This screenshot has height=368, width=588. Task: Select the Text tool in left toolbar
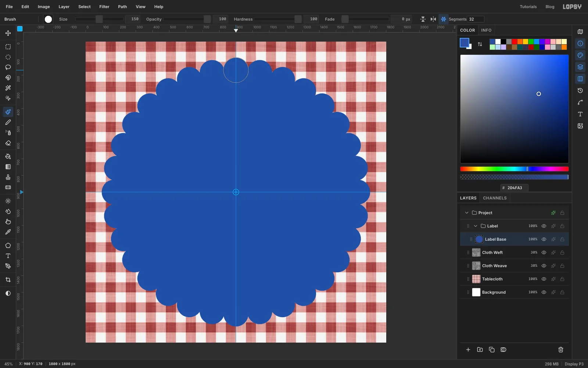[8, 256]
